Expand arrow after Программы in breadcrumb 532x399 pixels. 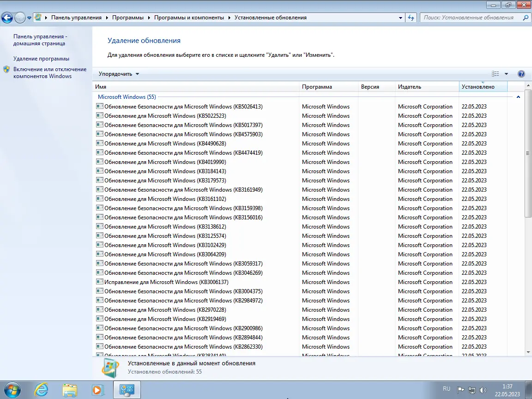(149, 18)
